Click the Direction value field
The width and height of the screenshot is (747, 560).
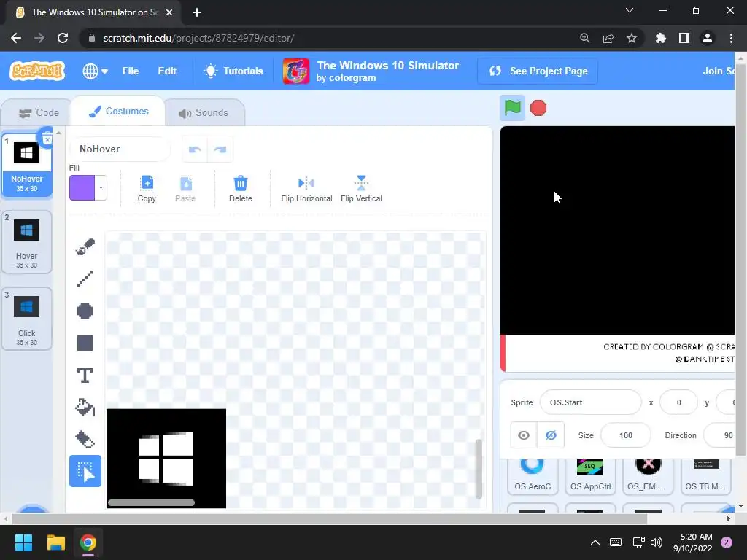click(x=719, y=435)
